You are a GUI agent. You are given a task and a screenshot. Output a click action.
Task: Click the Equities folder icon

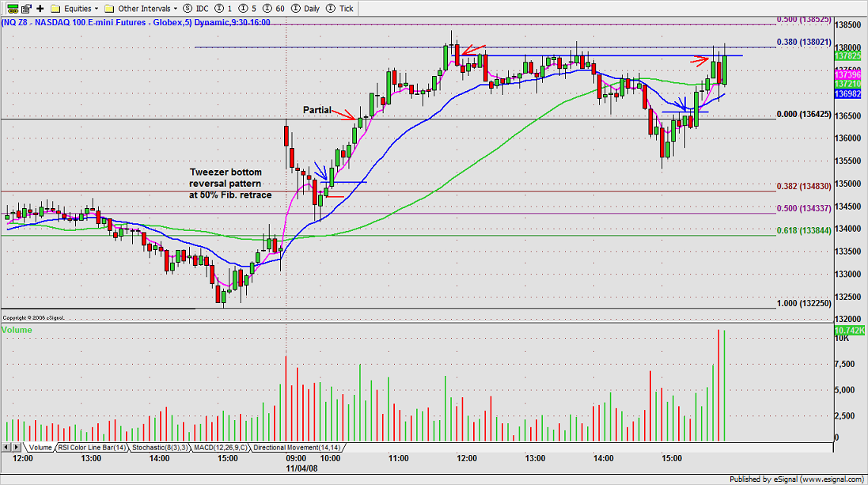point(55,8)
